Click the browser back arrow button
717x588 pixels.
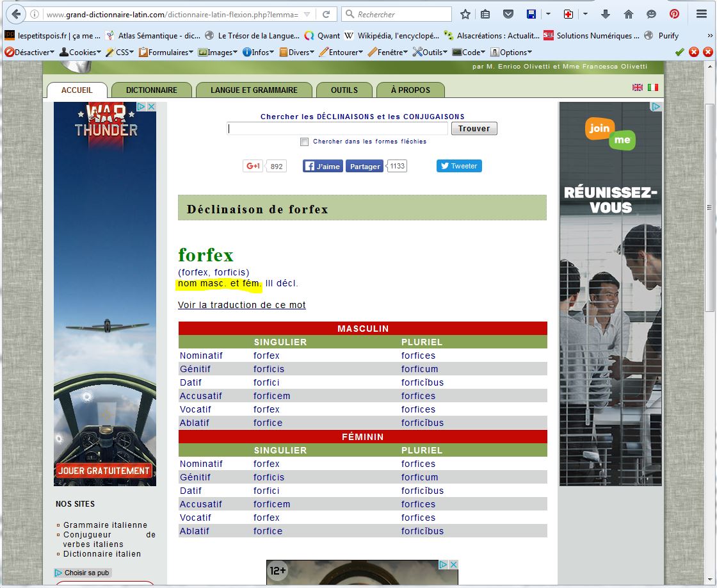[15, 14]
